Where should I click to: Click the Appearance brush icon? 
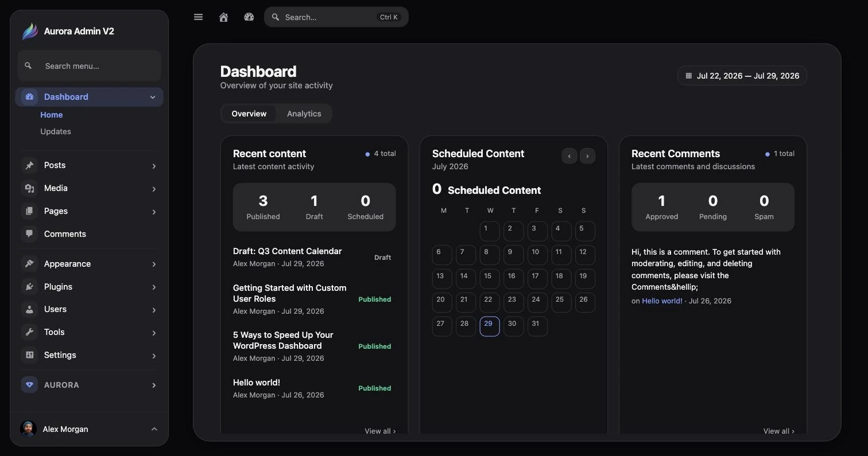[29, 264]
